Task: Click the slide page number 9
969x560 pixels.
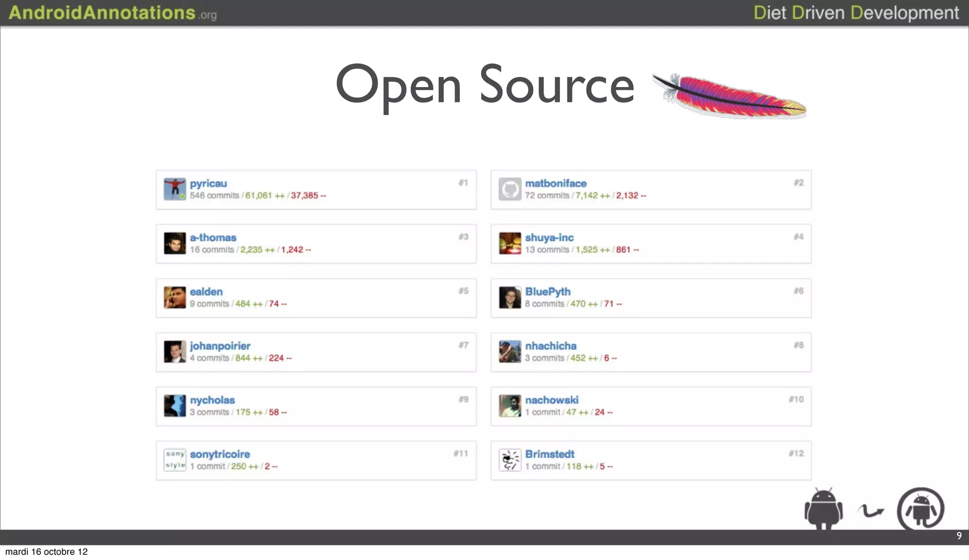Action: (x=959, y=536)
